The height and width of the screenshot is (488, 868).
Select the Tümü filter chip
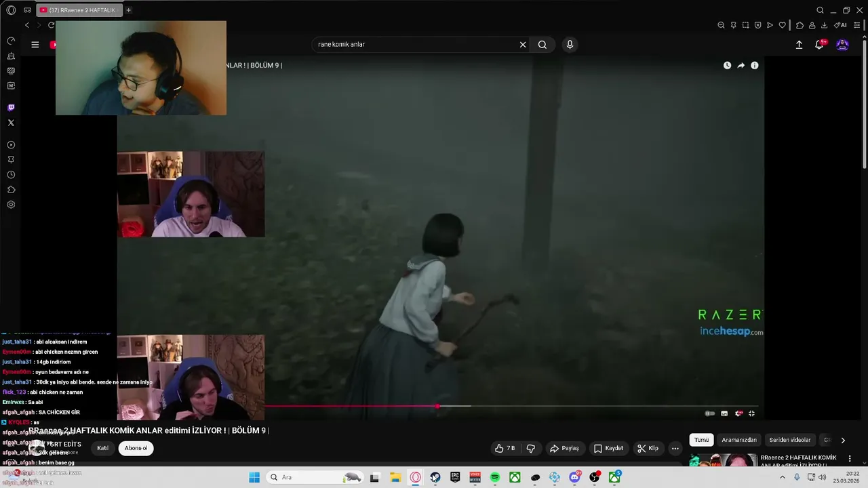pos(701,440)
